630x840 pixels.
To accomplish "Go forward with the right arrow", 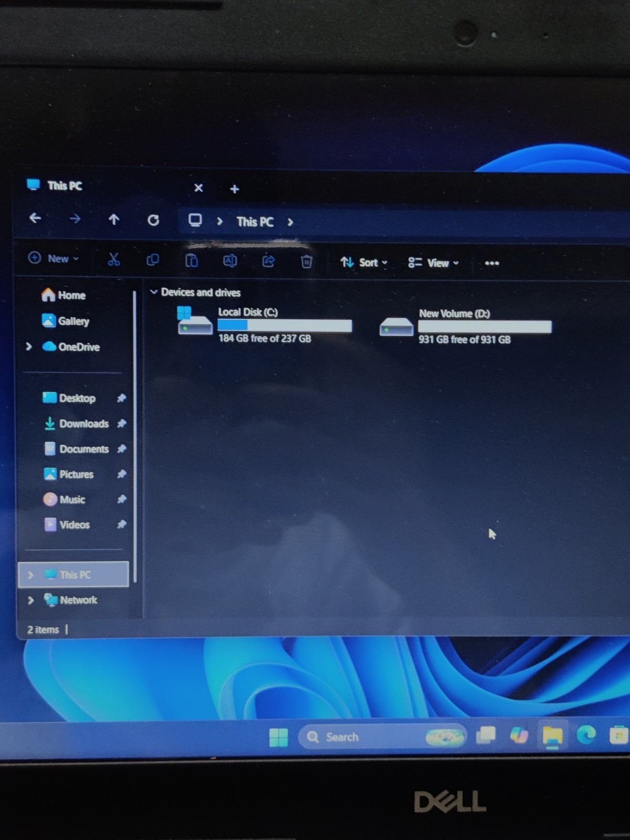I will (75, 218).
